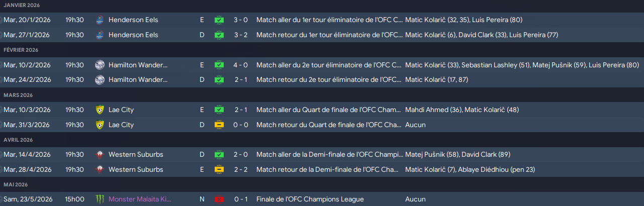Click the Janvier 2026 month header
The image size is (644, 206).
(21, 5)
